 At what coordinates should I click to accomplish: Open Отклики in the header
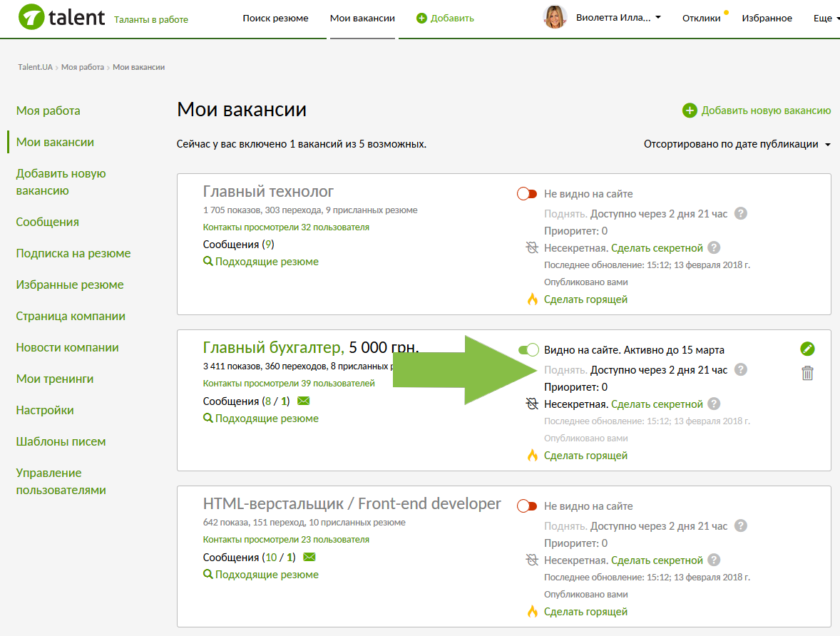point(701,19)
